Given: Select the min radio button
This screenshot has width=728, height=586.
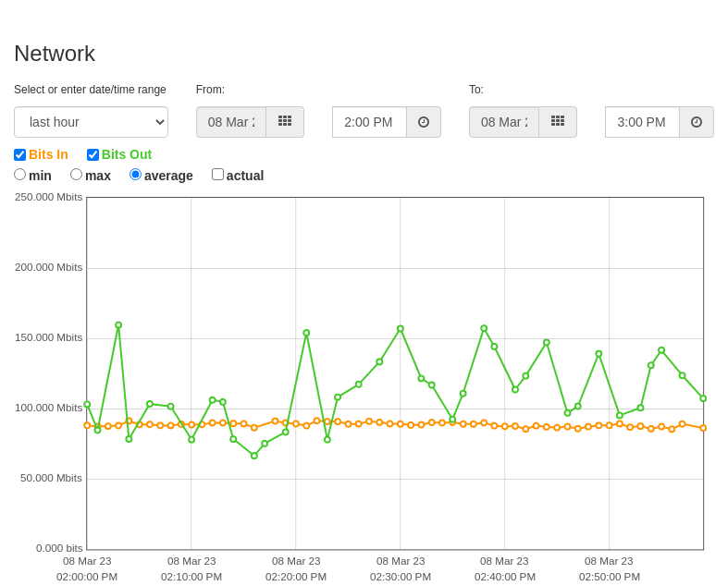Looking at the screenshot, I should [x=20, y=175].
